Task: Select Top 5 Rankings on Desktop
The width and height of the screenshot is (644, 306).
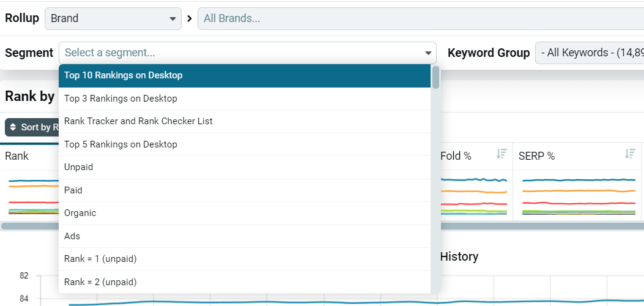Action: 245,144
